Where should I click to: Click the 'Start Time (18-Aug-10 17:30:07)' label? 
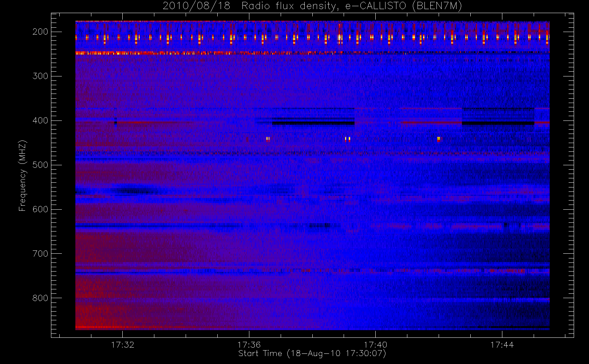pos(312,353)
